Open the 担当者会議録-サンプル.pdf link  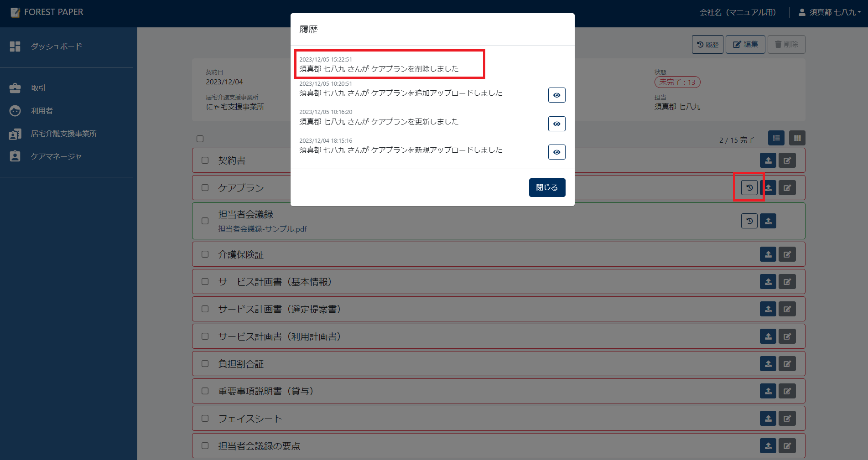click(262, 229)
